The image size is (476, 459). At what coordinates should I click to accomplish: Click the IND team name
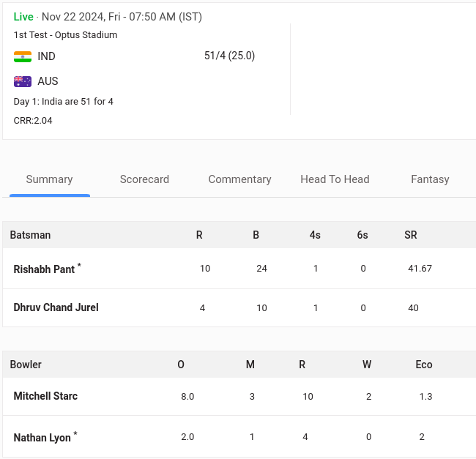[x=46, y=56]
